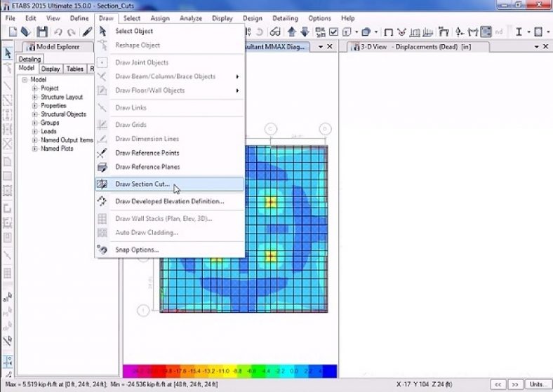Click the Draw Reference Planes icon

coord(102,167)
